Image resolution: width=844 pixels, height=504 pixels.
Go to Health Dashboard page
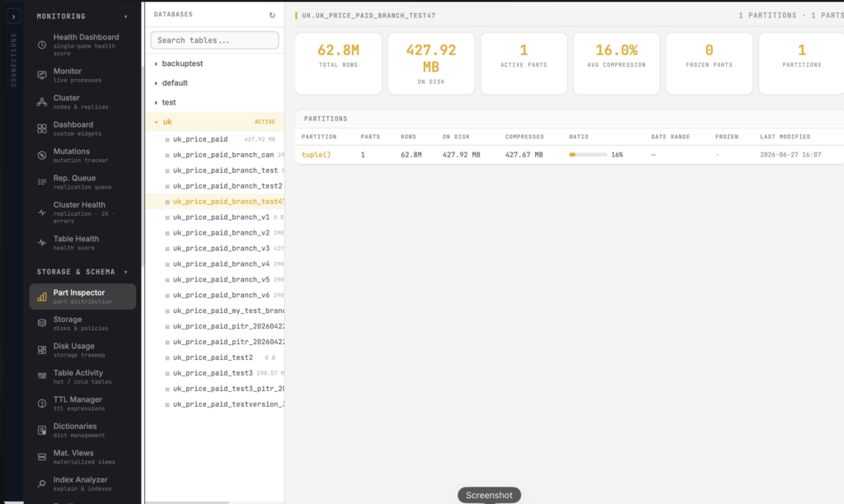click(x=82, y=44)
